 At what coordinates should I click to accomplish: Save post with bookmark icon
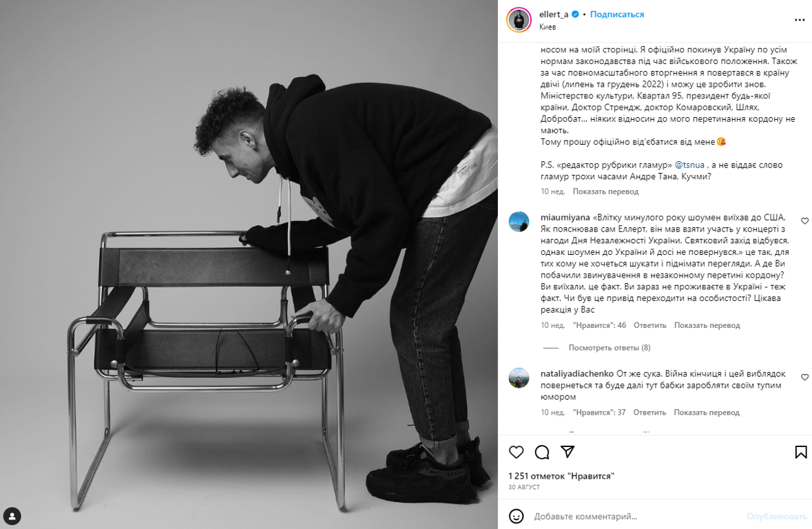point(800,452)
